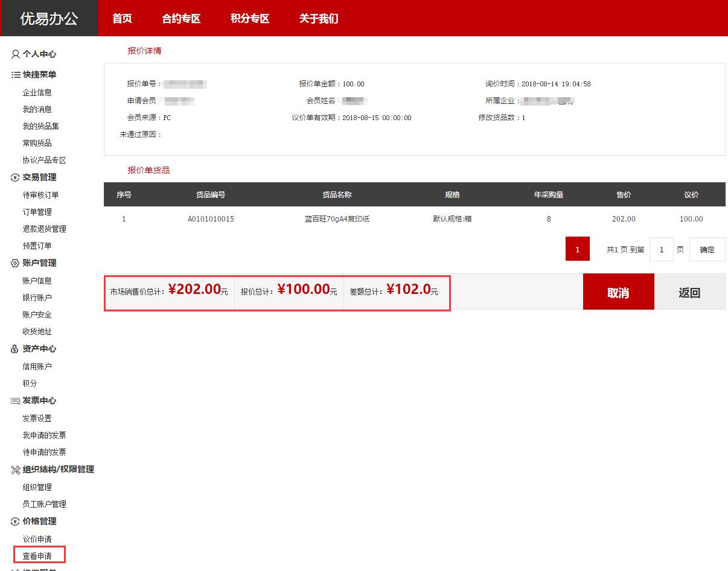Screen dimensions: 728x571
Task: Click the list icon beside 快捷菜单
Action: pyautogui.click(x=16, y=75)
